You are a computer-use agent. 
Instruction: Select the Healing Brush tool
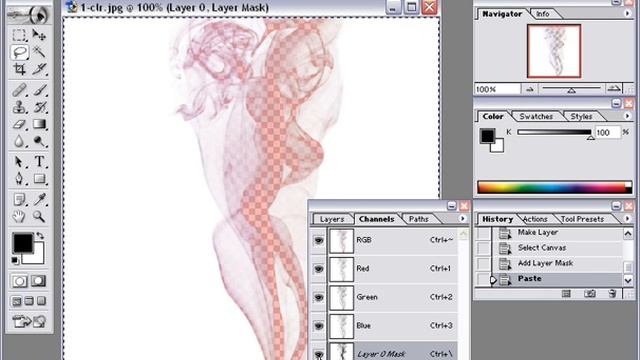click(x=19, y=90)
